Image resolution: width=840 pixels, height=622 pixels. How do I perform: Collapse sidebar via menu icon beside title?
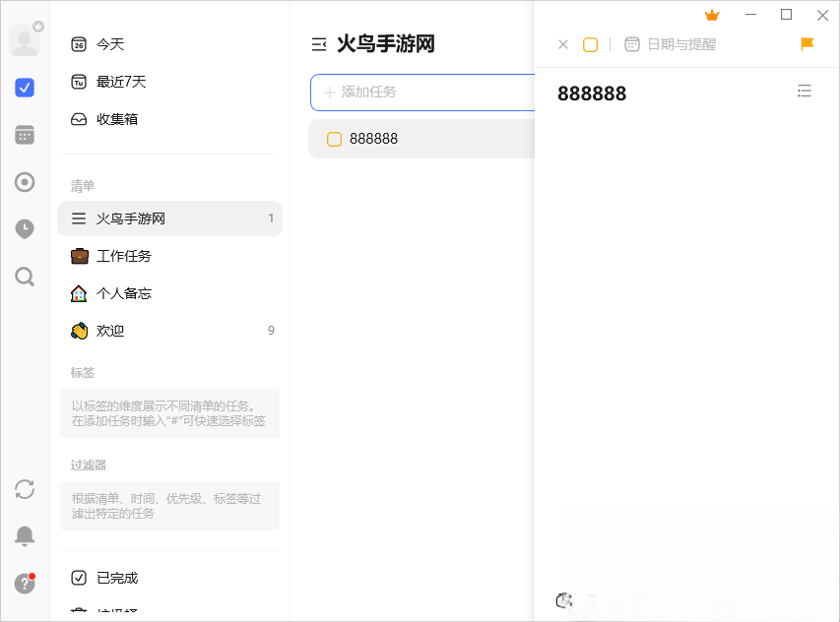[x=319, y=44]
